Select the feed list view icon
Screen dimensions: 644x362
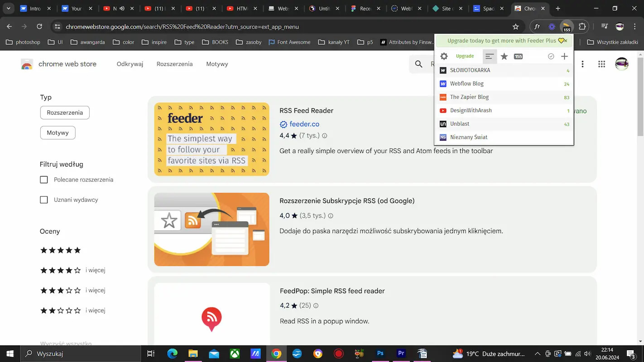coord(490,56)
